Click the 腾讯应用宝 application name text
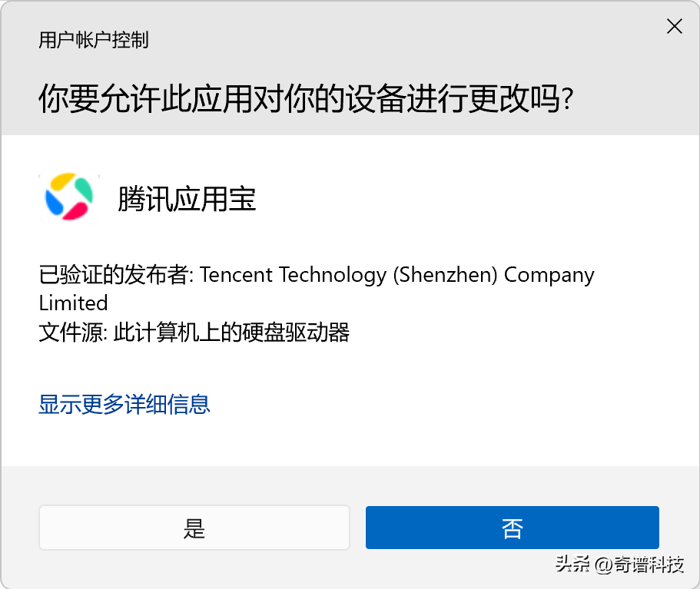Screen dimensions: 700x589 (187, 199)
